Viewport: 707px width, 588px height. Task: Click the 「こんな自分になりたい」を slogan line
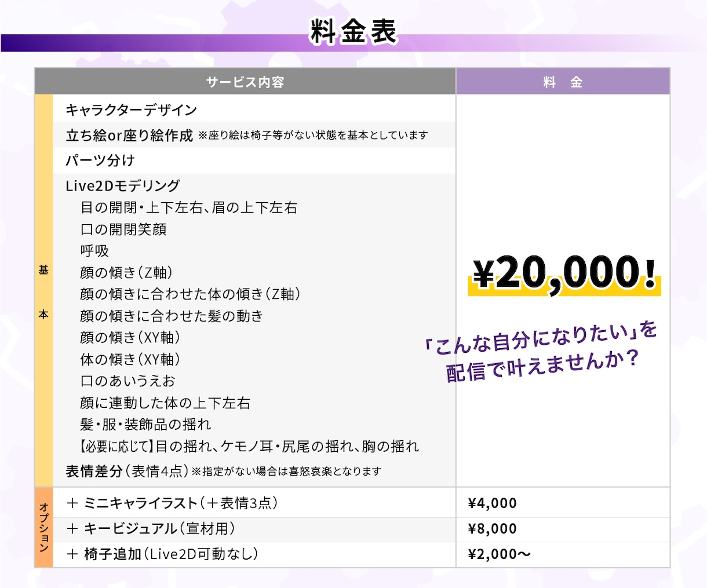tap(541, 337)
